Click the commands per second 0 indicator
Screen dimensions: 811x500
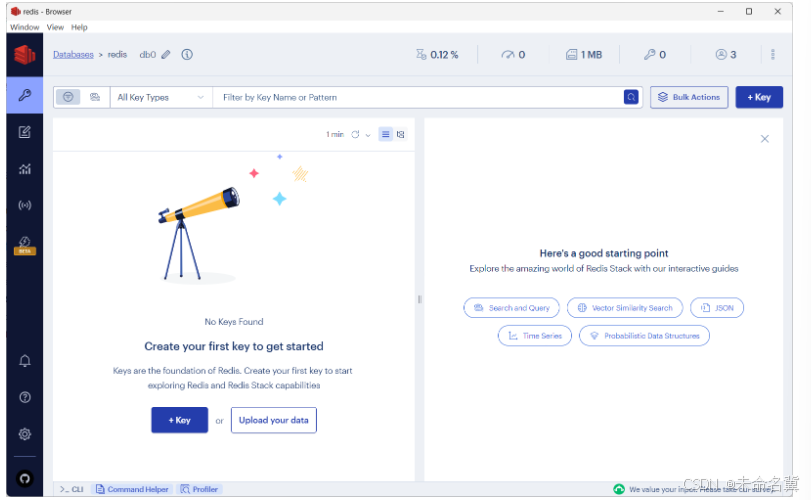click(x=513, y=54)
